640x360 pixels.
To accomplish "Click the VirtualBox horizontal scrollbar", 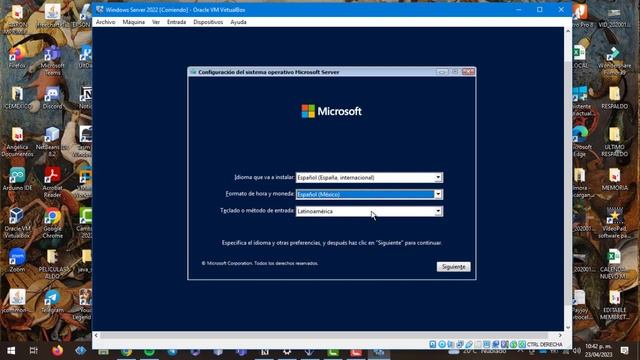I will coord(327,335).
